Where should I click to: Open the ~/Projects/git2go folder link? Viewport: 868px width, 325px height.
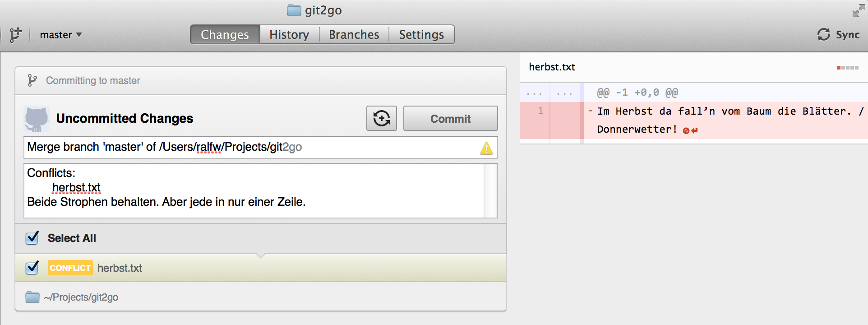pyautogui.click(x=72, y=297)
